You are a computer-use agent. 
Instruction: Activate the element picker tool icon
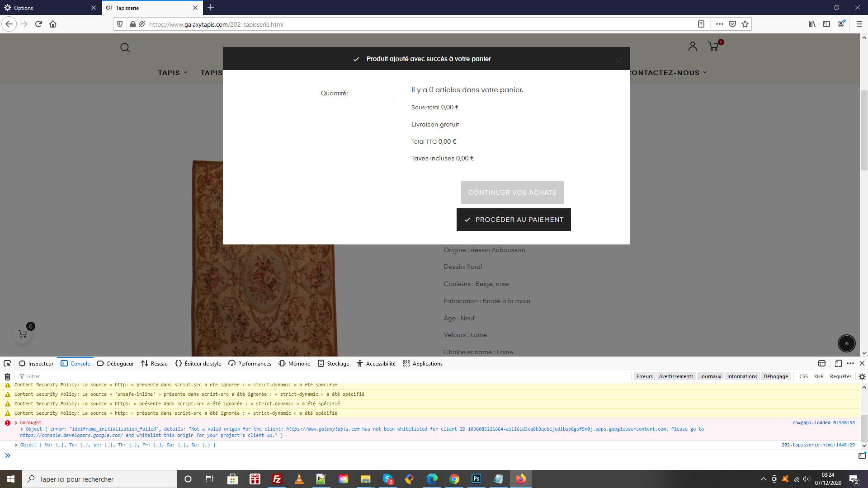(7, 363)
